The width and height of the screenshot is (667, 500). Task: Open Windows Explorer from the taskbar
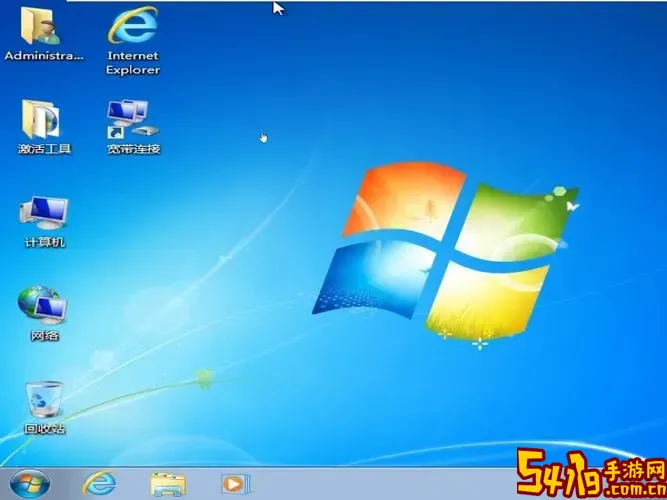(x=168, y=484)
